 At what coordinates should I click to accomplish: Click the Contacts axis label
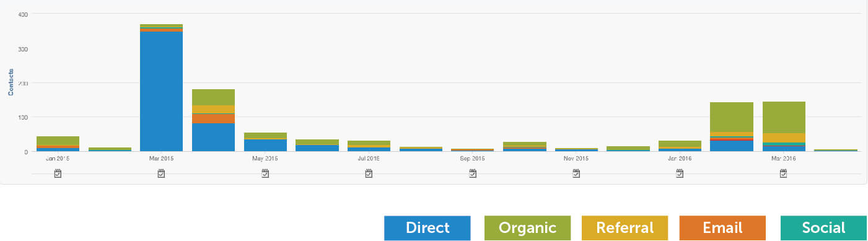pyautogui.click(x=11, y=82)
